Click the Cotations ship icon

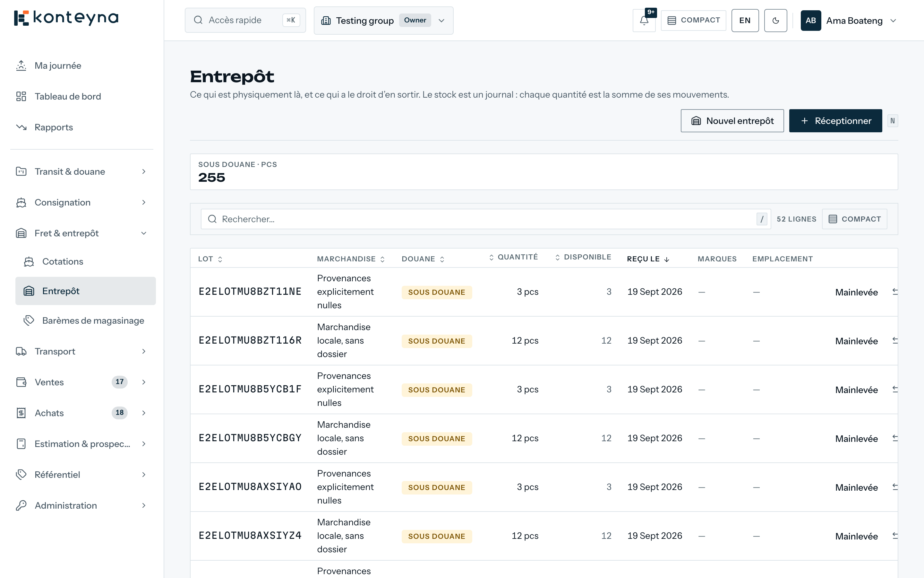tap(29, 261)
